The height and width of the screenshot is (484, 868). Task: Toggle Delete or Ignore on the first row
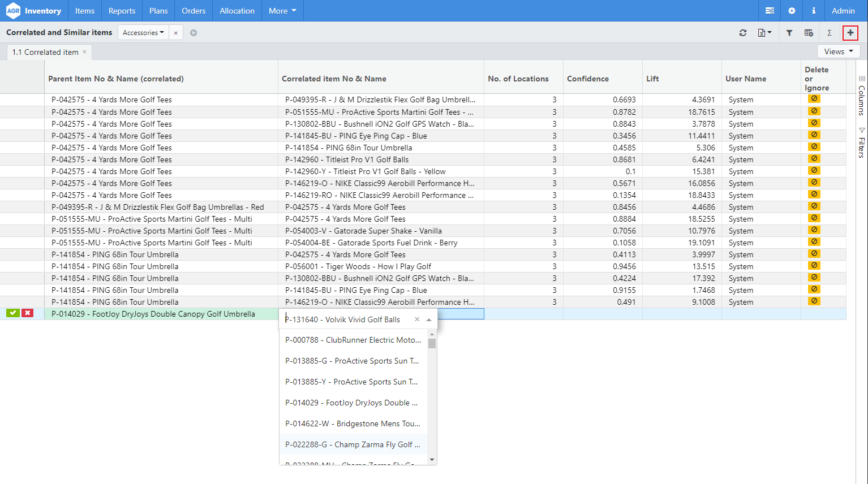click(x=814, y=98)
